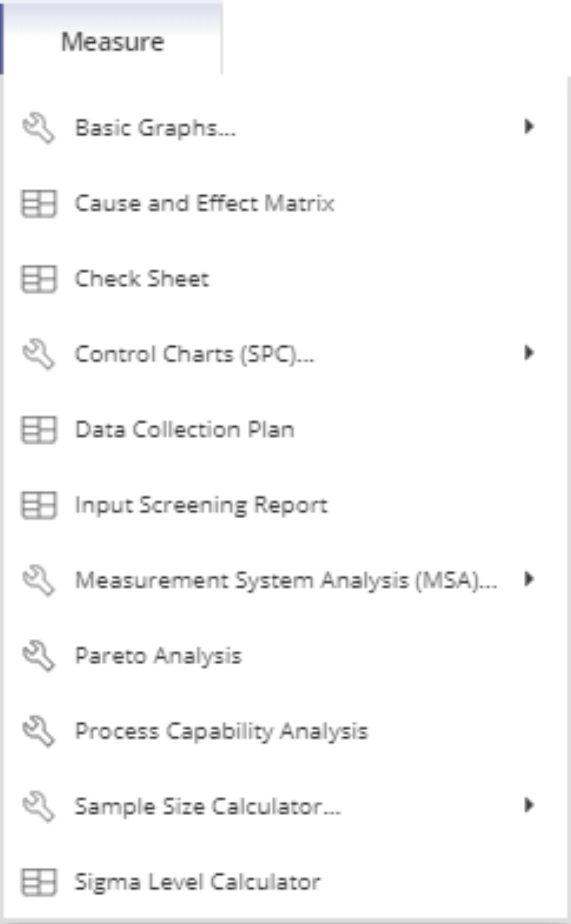Screen dimensions: 571x924
Task: Click the table icon beside Data Collection Plan
Action: 39,430
